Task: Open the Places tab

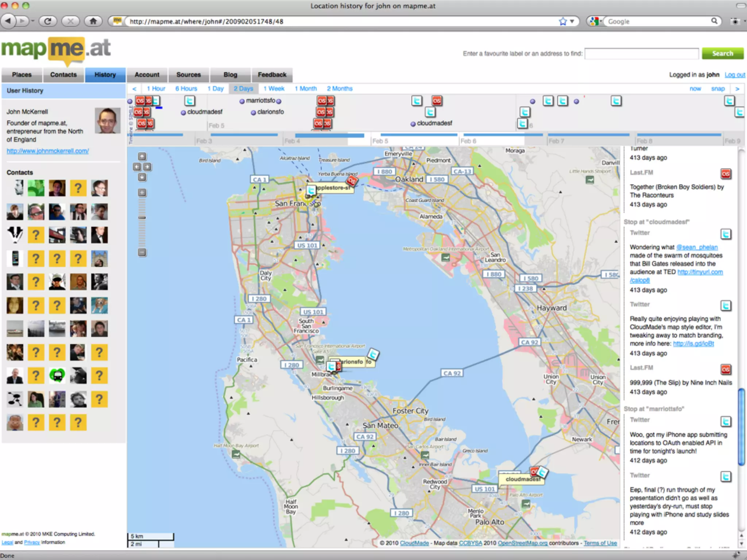Action: [x=22, y=75]
